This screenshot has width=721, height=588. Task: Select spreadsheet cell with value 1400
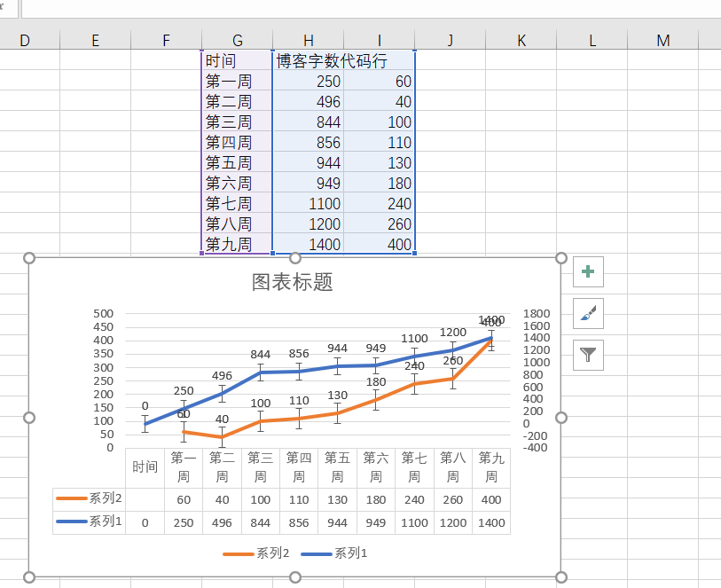[x=308, y=244]
